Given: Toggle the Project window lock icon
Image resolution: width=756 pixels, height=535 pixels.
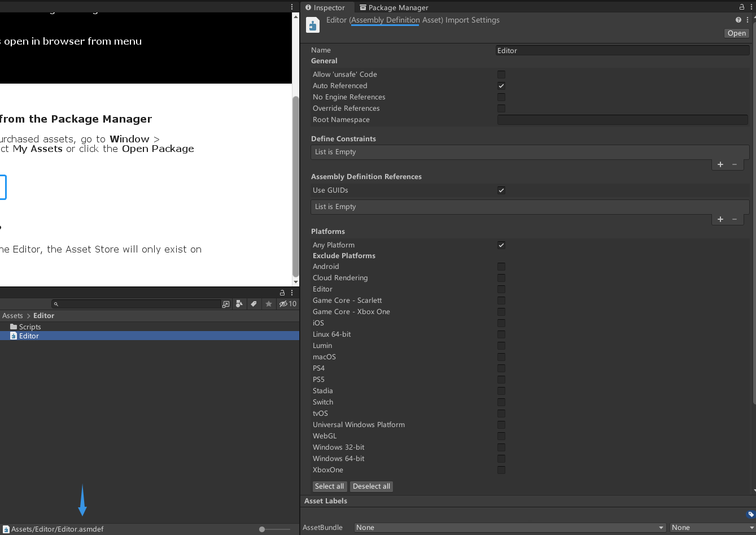Looking at the screenshot, I should coord(282,293).
